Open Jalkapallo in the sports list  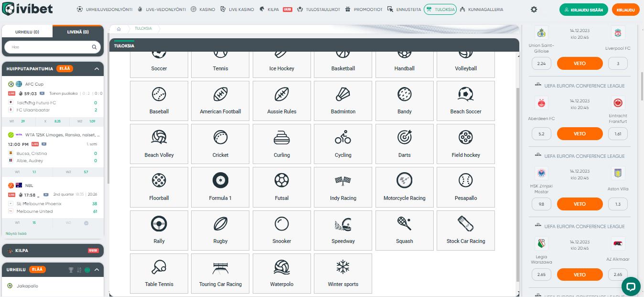pos(53,286)
